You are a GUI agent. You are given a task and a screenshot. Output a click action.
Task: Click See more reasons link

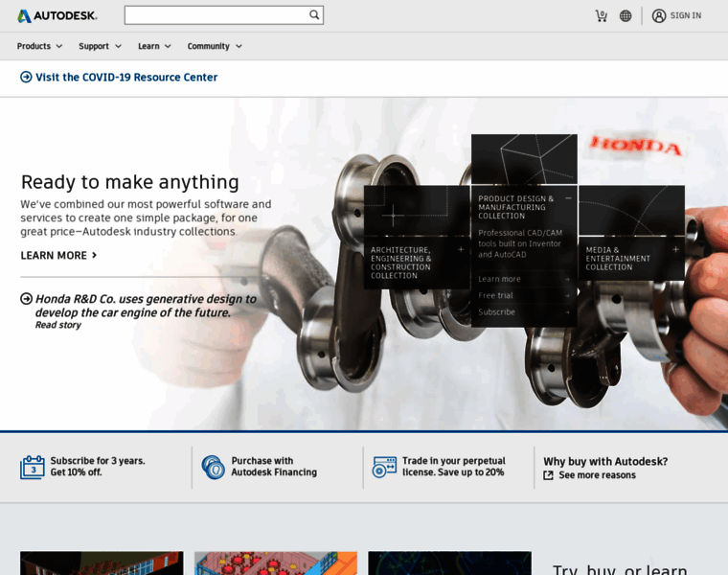597,475
